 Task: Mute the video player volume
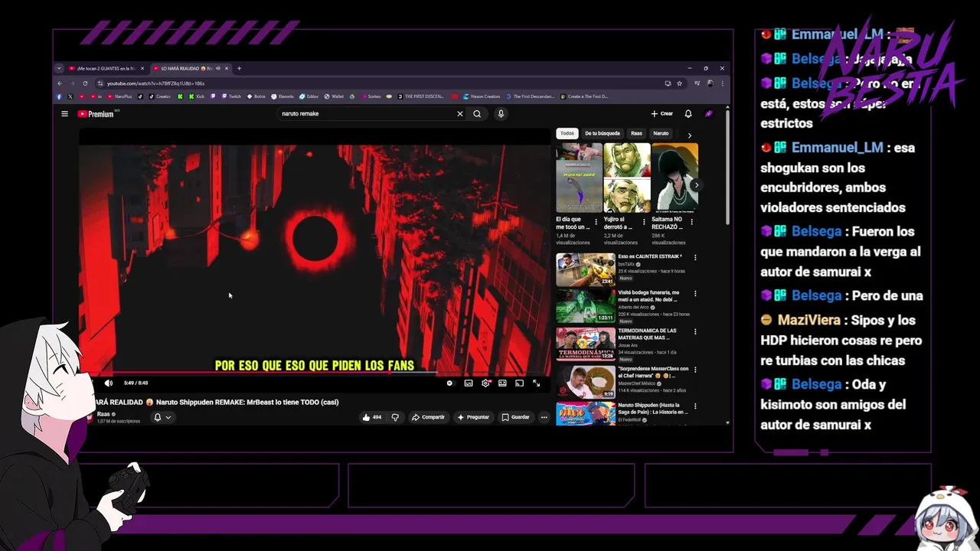(x=108, y=383)
